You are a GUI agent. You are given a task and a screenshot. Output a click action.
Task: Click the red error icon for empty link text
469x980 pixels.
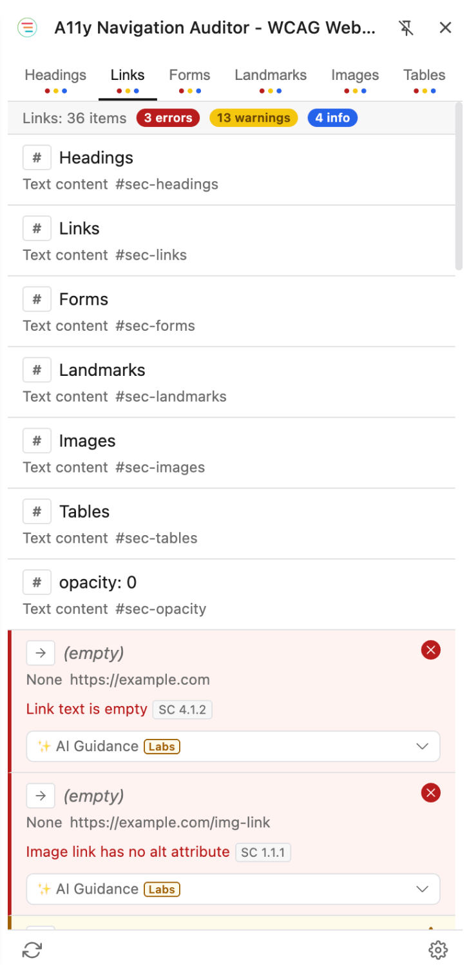[431, 651]
